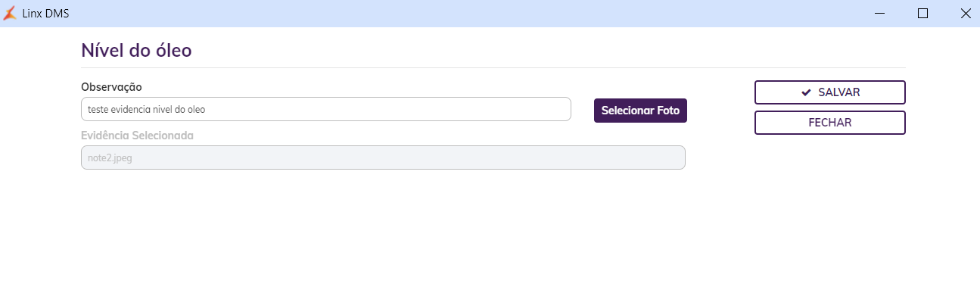Click the Evidência Selecionada label
The height and width of the screenshot is (290, 980).
[137, 136]
